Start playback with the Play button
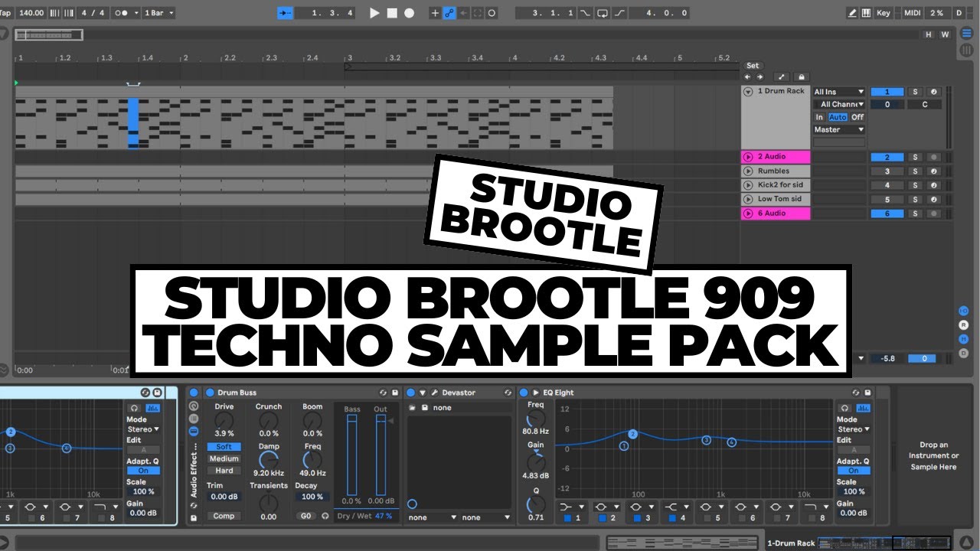The width and height of the screenshot is (980, 551). point(374,13)
